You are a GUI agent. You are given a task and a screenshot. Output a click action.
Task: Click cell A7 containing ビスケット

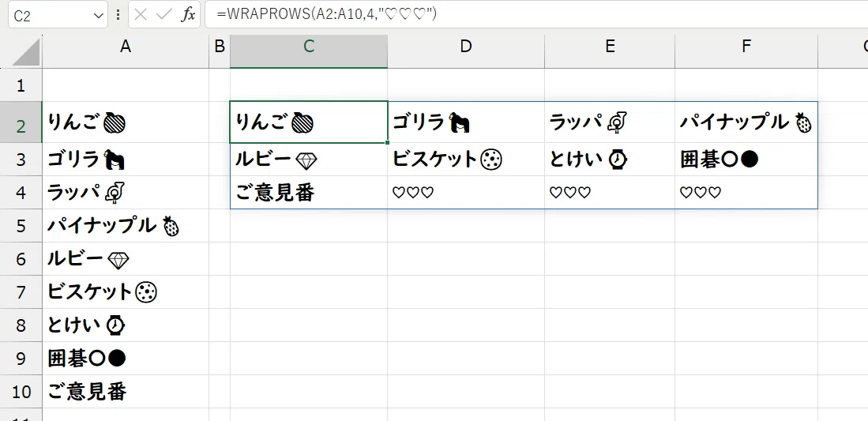coord(126,292)
